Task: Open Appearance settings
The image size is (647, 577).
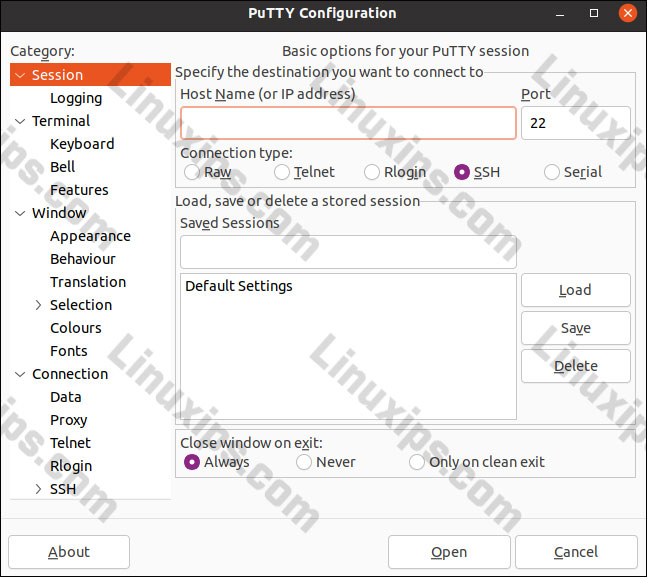Action: pos(90,236)
